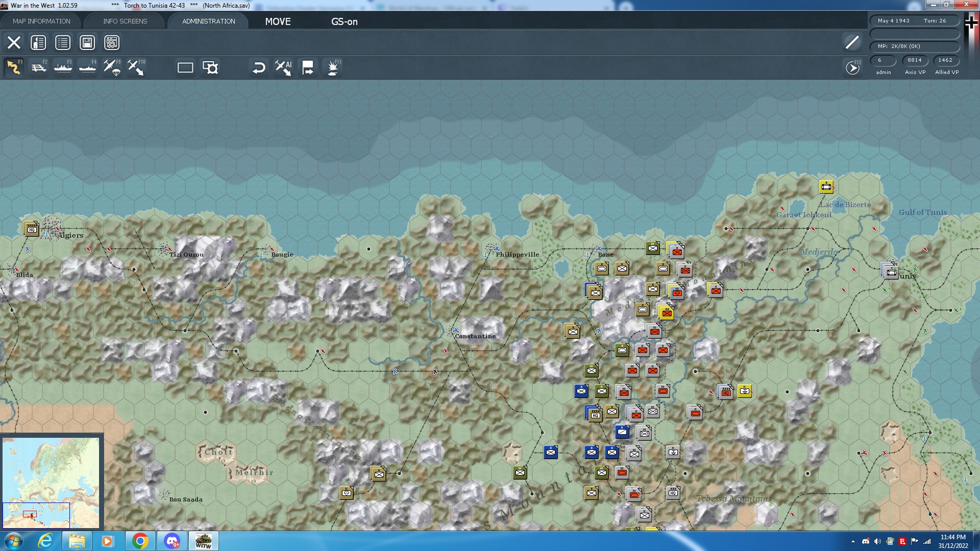Click the minimap in bottom-left corner
This screenshot has width=980, height=551.
(x=51, y=482)
